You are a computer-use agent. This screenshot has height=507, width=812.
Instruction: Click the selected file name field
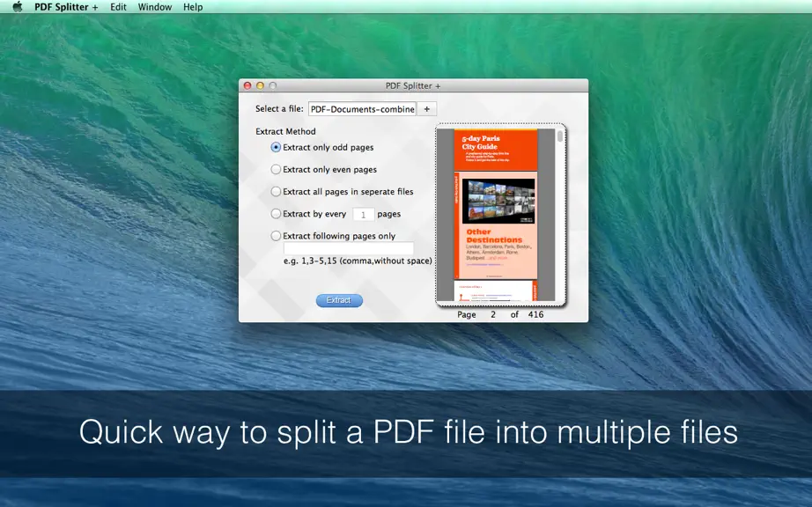(x=363, y=109)
